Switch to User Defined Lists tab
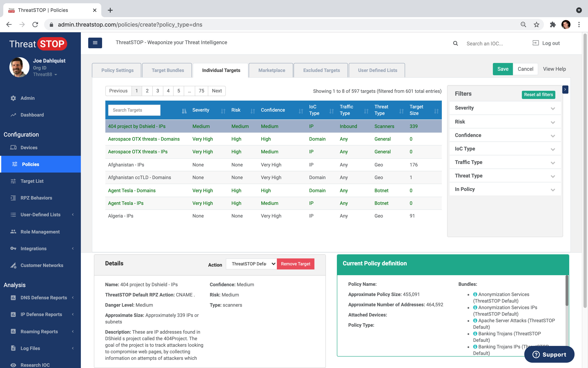 377,70
